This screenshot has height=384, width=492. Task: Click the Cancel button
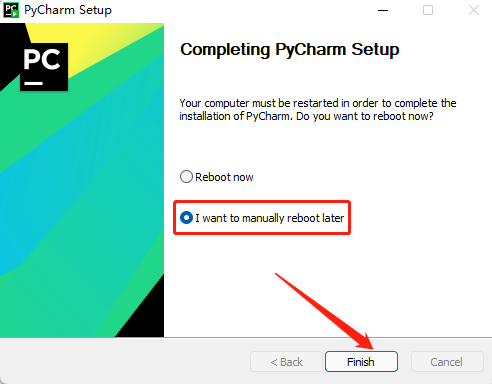coord(447,362)
